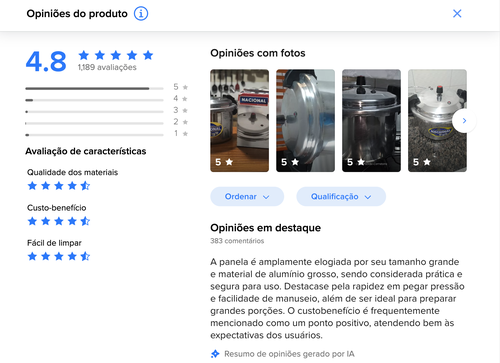500x363 pixels.
Task: Open the Qualificação filter dropdown
Action: pos(341,196)
